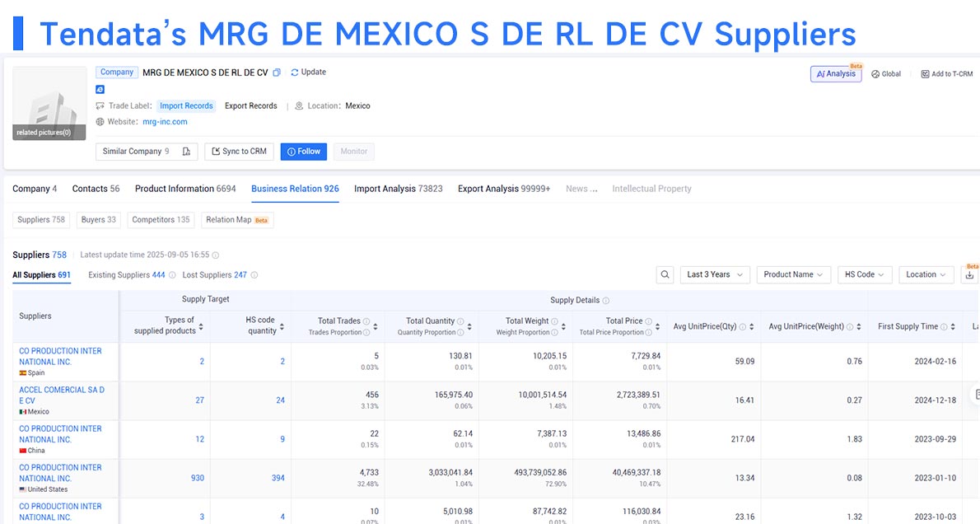Click the info icon next to Total Price

(648, 321)
